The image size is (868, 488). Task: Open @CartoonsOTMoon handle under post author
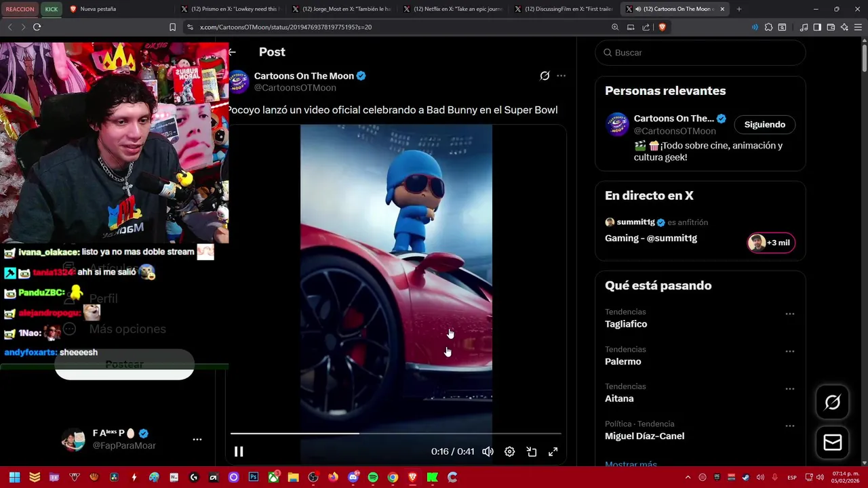click(x=295, y=88)
